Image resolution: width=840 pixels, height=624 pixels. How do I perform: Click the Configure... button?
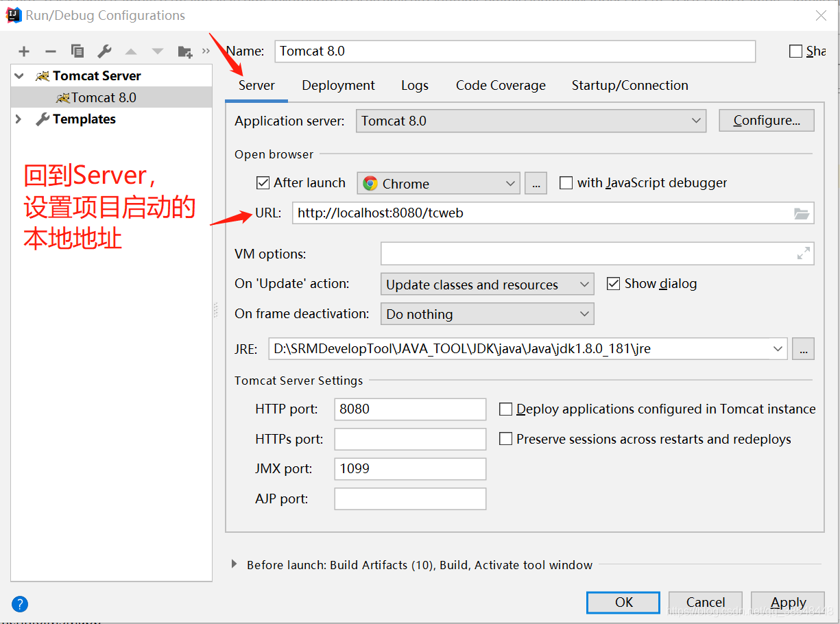tap(767, 121)
